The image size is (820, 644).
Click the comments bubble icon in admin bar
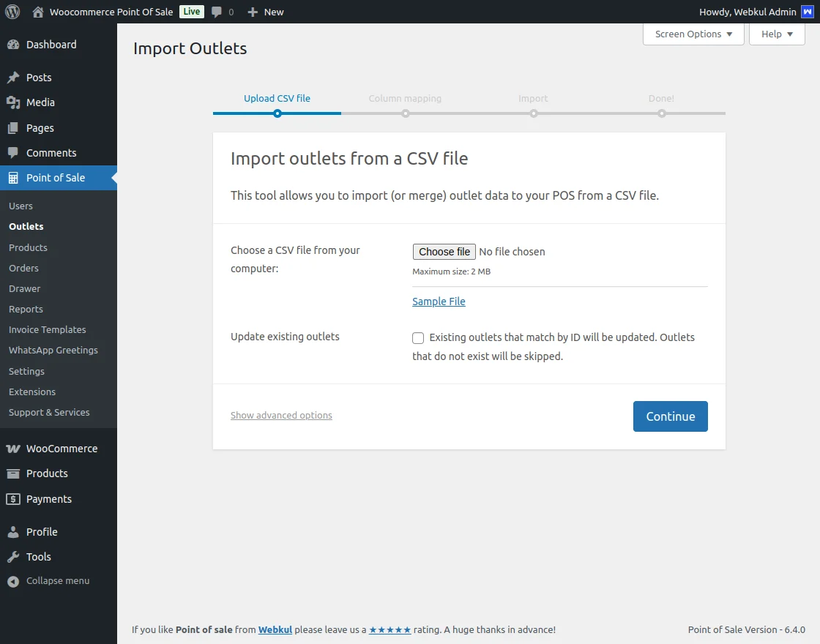(x=217, y=12)
